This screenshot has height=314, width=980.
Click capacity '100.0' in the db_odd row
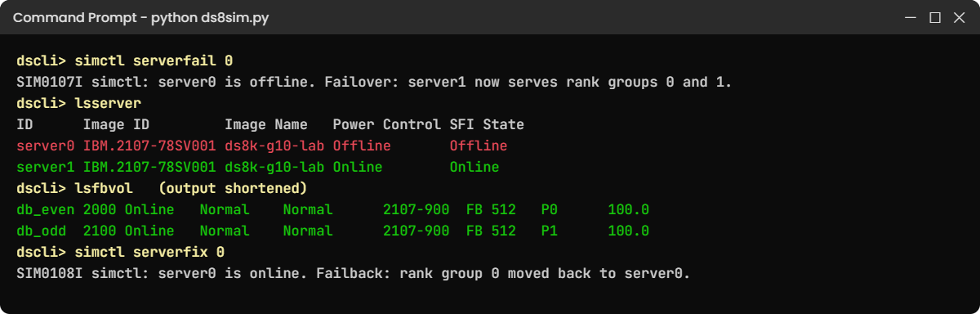point(629,231)
